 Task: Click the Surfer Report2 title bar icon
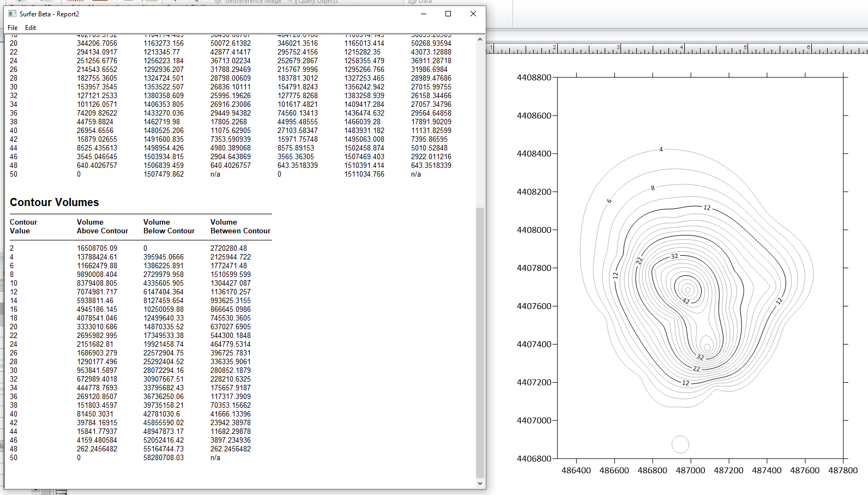point(12,14)
